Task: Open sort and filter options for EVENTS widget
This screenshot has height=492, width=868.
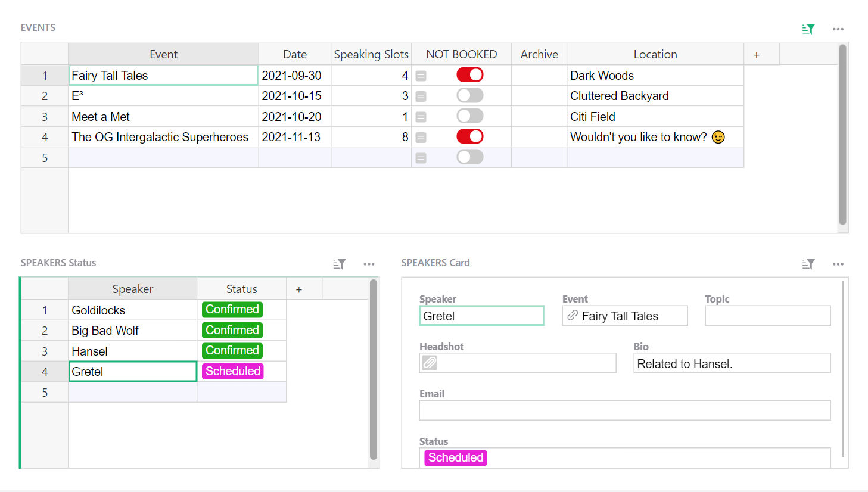Action: (808, 28)
